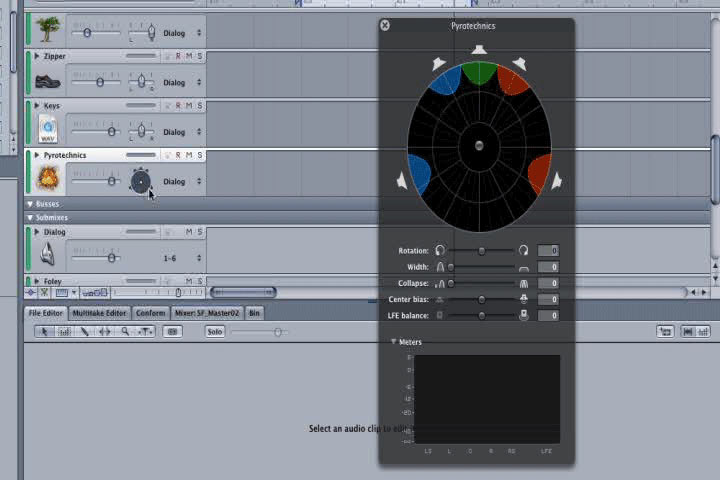The height and width of the screenshot is (480, 720).
Task: Close the Pyrotechnics surround panner window
Action: [385, 26]
